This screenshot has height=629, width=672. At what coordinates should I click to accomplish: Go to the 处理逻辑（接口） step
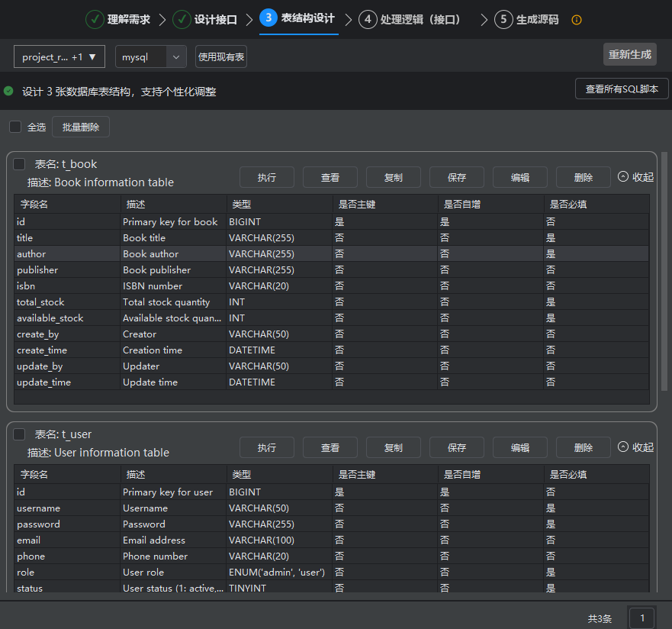click(421, 19)
